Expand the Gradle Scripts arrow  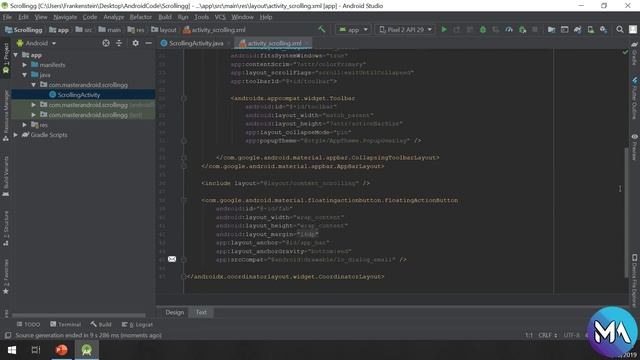pyautogui.click(x=16, y=135)
